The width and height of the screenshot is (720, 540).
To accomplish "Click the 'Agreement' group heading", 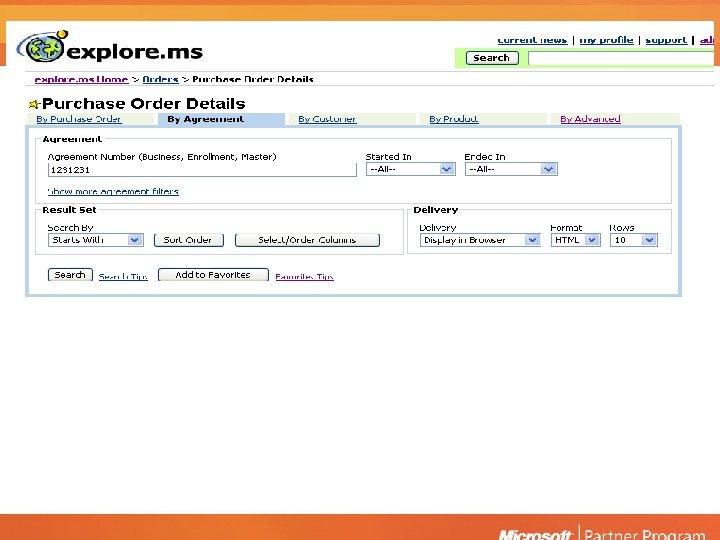I will click(x=72, y=139).
